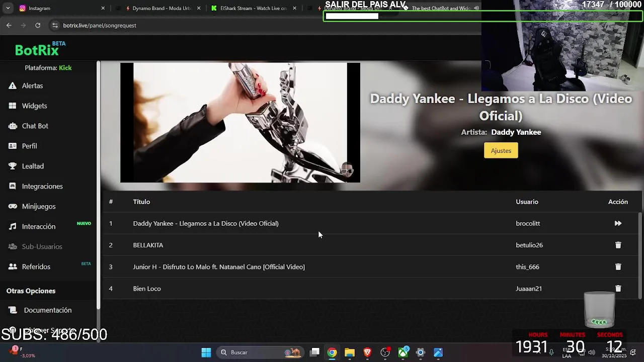Viewport: 644px width, 362px height.
Task: Switch to the Instagram browser tab
Action: coord(60,8)
